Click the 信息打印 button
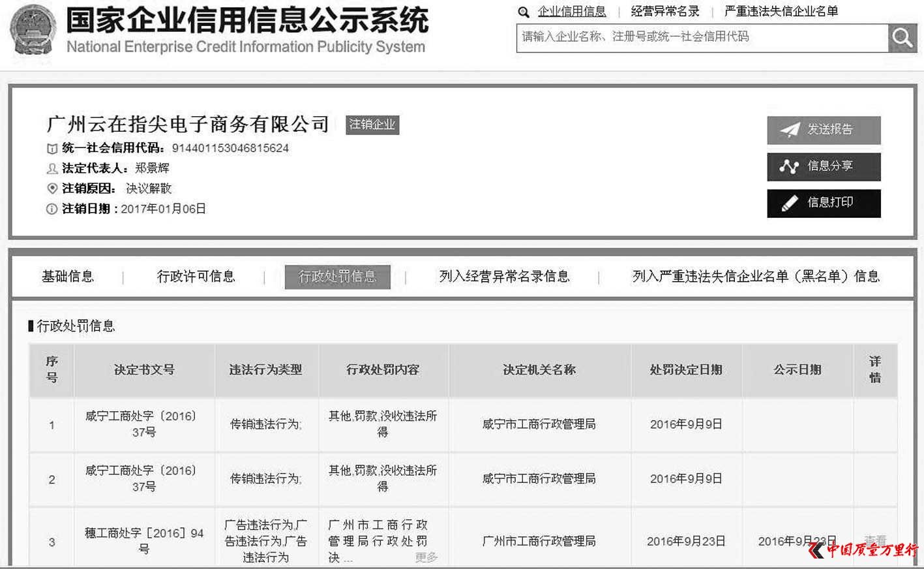Image resolution: width=924 pixels, height=569 pixels. [x=824, y=203]
